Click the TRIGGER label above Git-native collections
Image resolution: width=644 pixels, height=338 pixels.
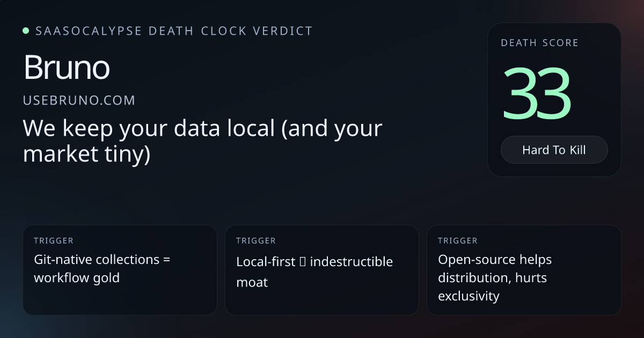click(x=54, y=241)
